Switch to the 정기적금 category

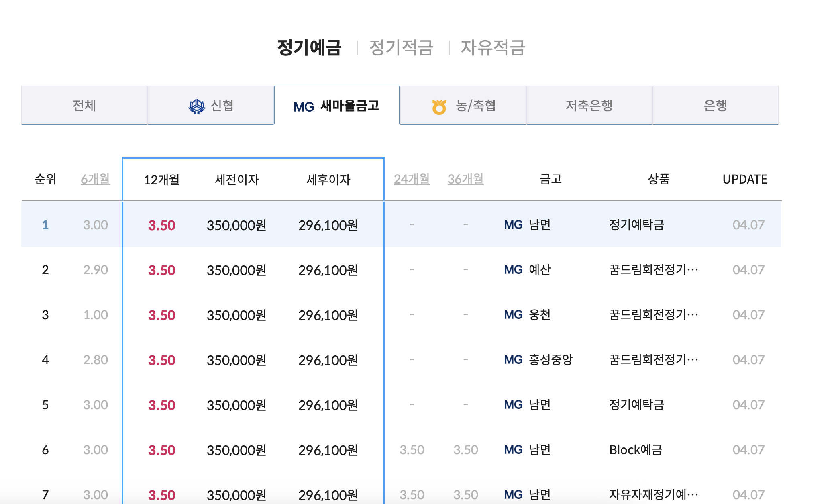(x=401, y=47)
